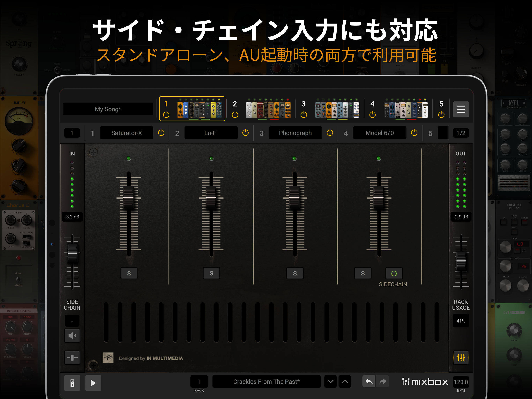Solo the Model 670 channel

363,273
